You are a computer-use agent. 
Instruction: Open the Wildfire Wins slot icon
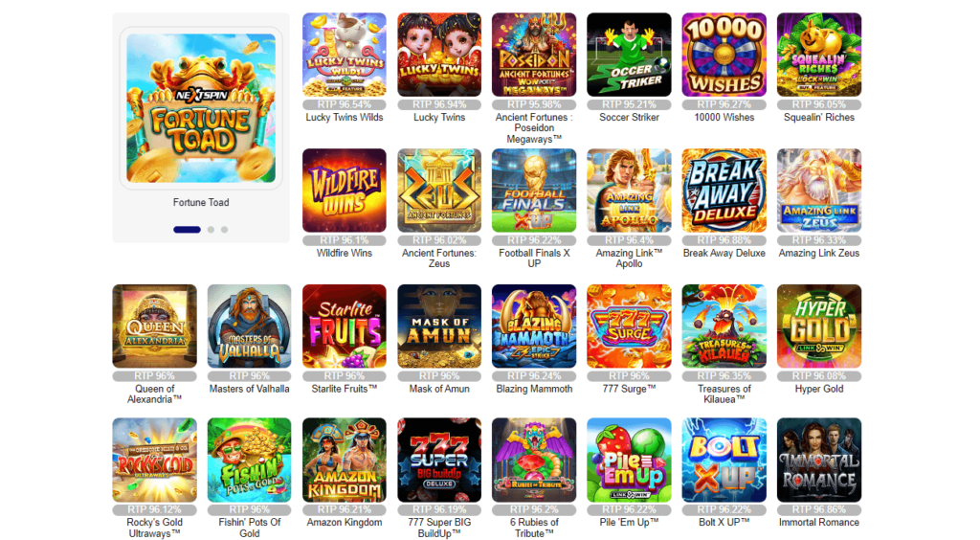pyautogui.click(x=345, y=191)
